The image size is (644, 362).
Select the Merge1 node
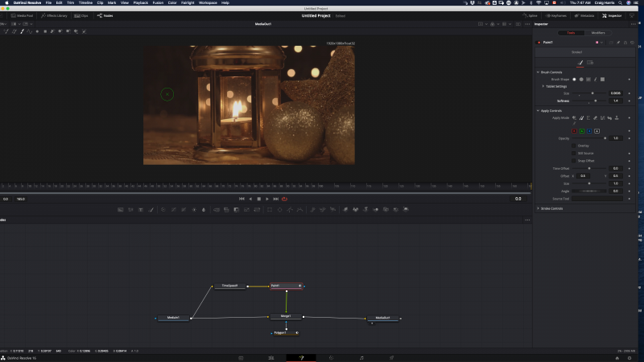(x=286, y=316)
